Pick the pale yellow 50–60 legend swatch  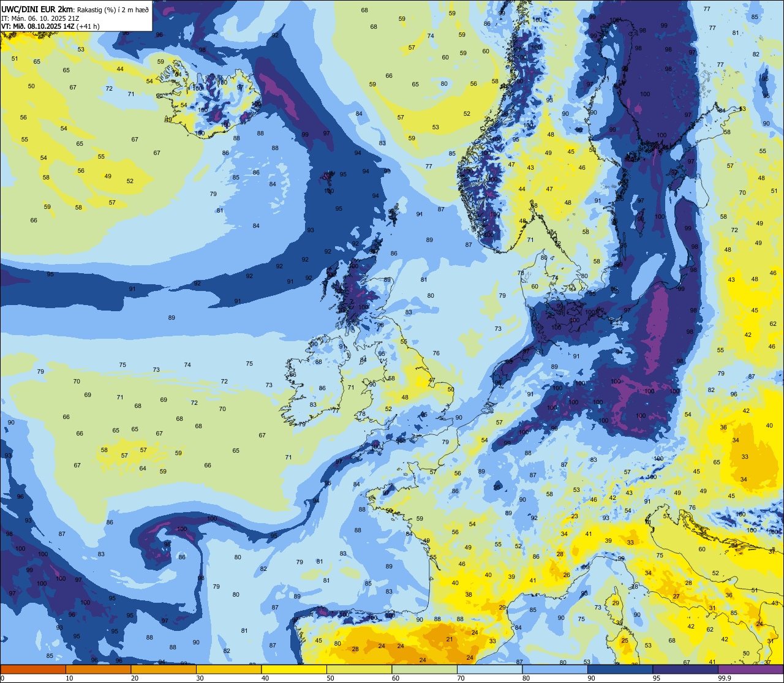(359, 669)
